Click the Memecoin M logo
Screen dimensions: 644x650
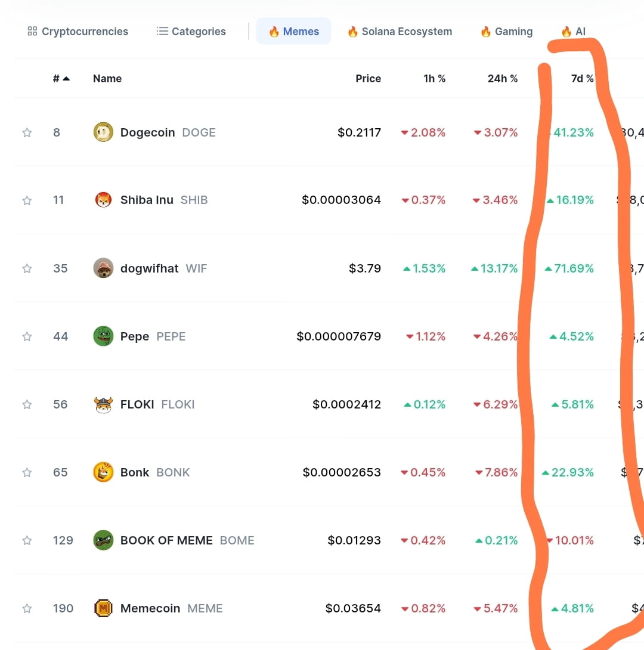(x=103, y=608)
